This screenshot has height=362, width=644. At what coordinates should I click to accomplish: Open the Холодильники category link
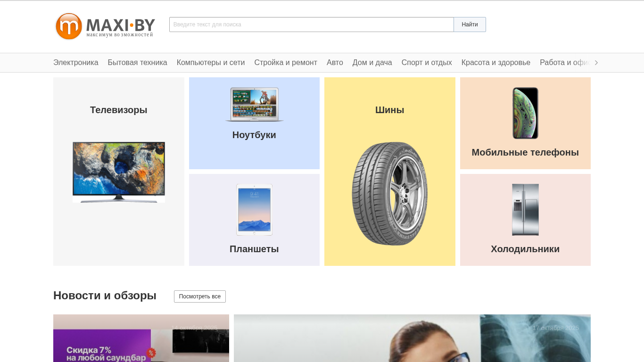point(525,249)
